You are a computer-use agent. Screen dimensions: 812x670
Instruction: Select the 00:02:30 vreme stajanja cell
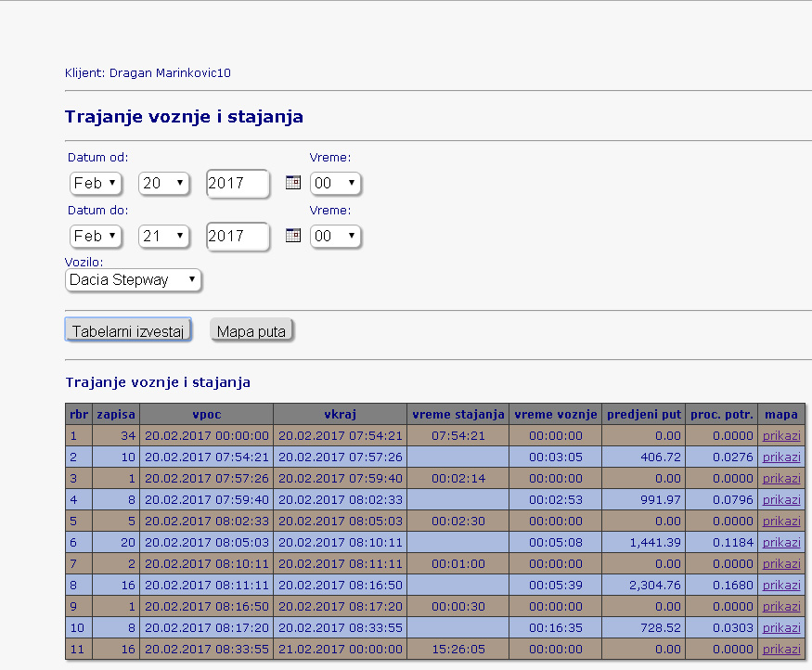pos(458,521)
